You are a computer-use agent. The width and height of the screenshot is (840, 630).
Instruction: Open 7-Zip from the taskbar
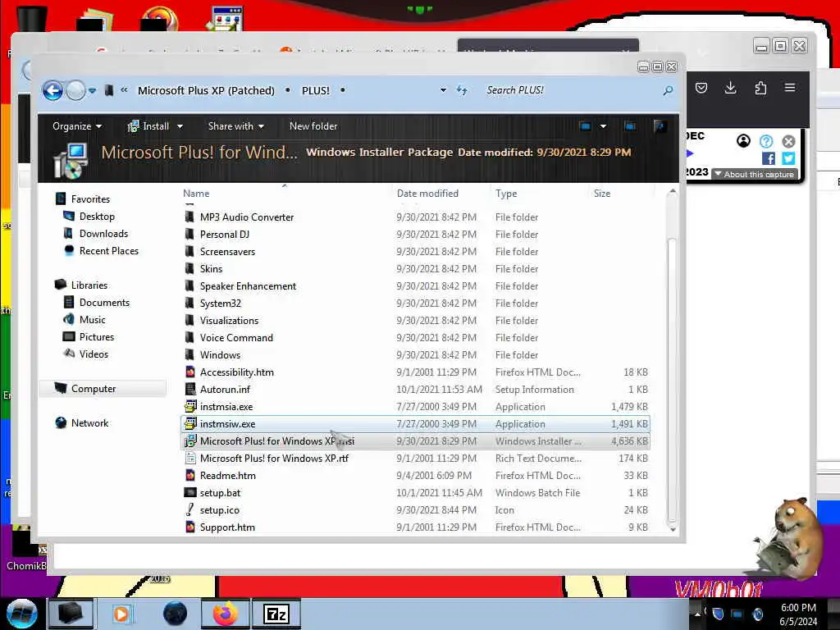tap(276, 614)
